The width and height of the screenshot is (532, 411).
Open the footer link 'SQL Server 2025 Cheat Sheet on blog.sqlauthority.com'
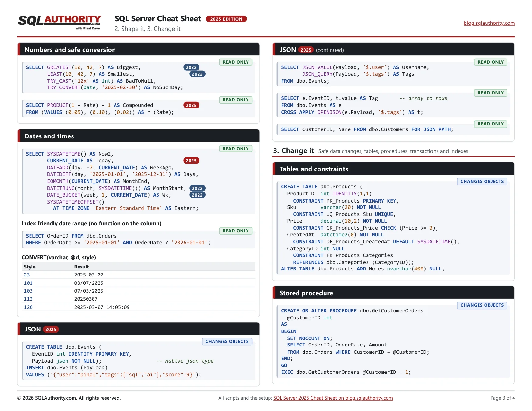(333, 398)
